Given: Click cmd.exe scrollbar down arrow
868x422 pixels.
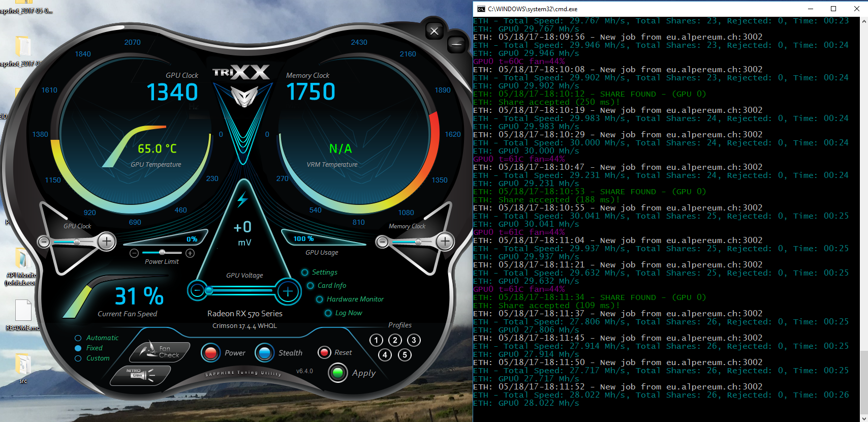Looking at the screenshot, I should 864,418.
